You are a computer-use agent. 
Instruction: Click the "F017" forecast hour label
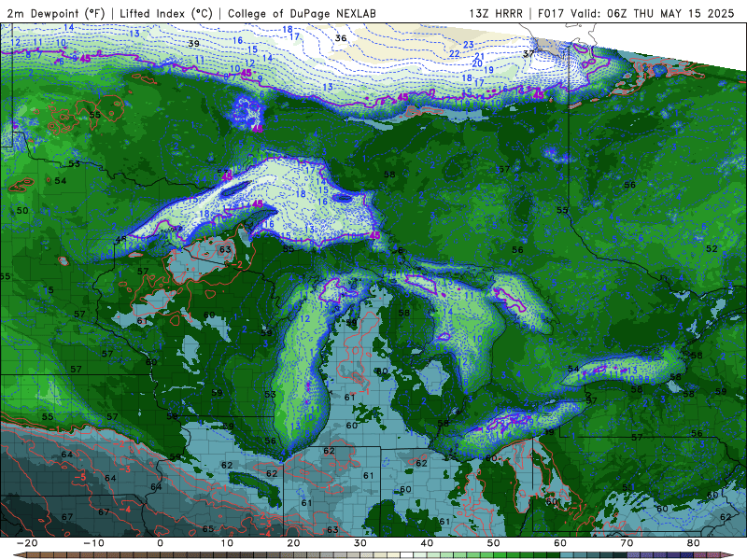click(x=552, y=13)
